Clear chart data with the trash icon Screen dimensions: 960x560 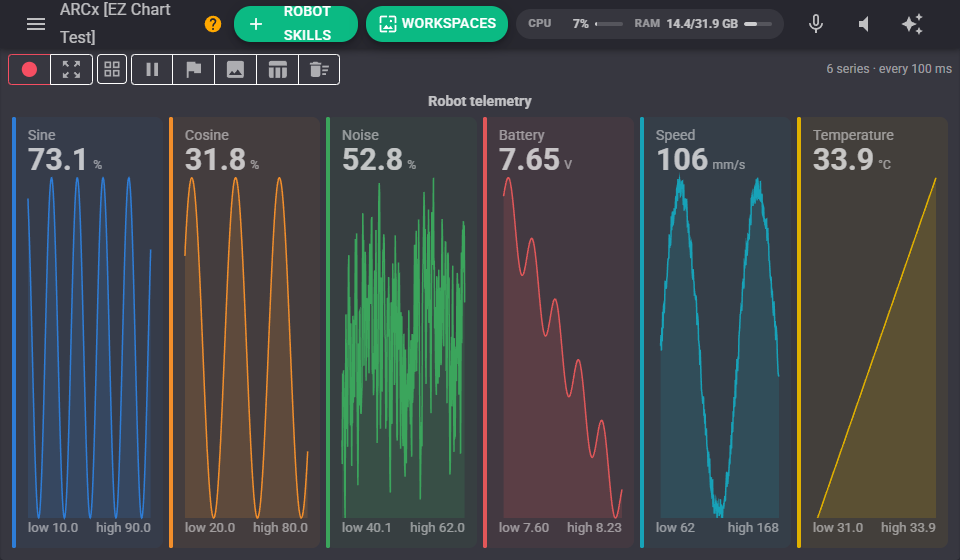(319, 69)
